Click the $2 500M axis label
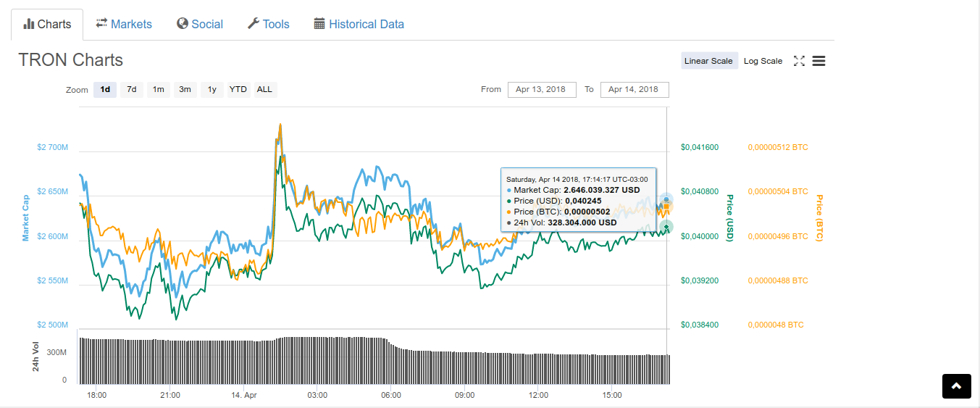Screen dimensions: 980x408 52,325
